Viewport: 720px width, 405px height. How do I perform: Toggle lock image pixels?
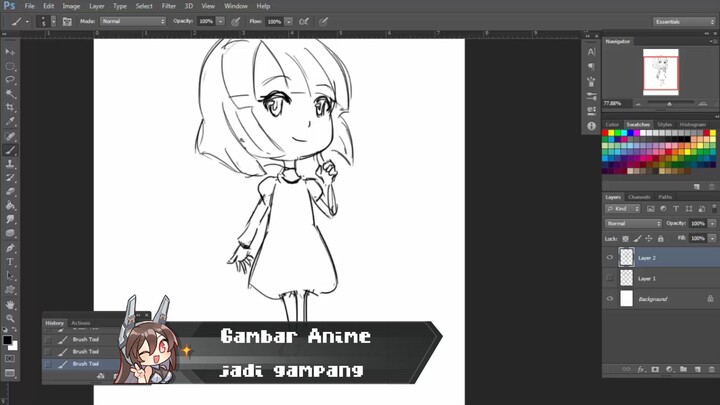[x=637, y=239]
